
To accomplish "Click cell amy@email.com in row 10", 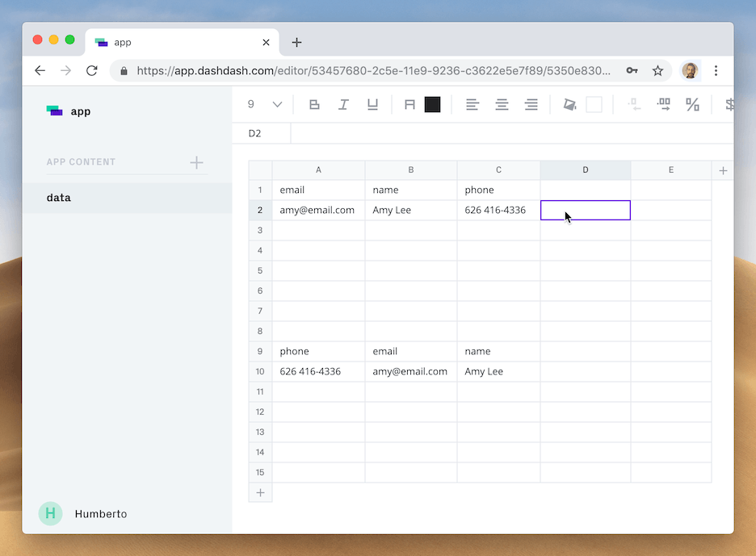I will [411, 371].
